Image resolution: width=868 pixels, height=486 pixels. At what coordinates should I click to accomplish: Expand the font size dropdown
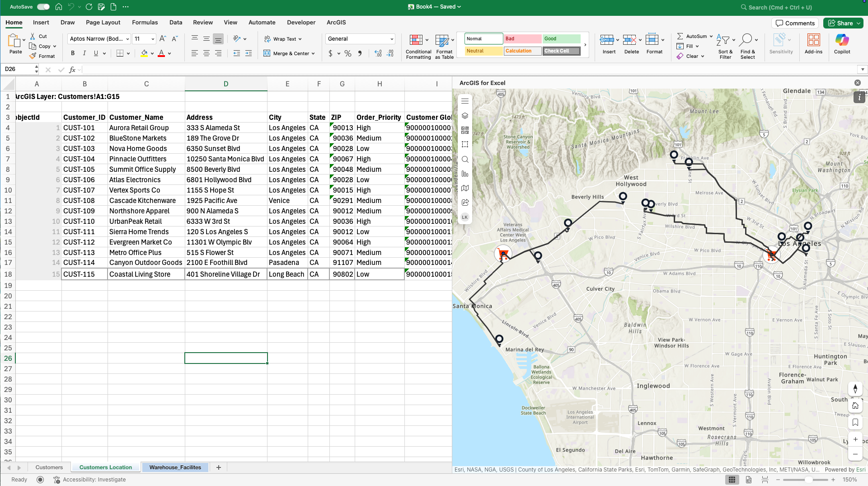pos(152,38)
